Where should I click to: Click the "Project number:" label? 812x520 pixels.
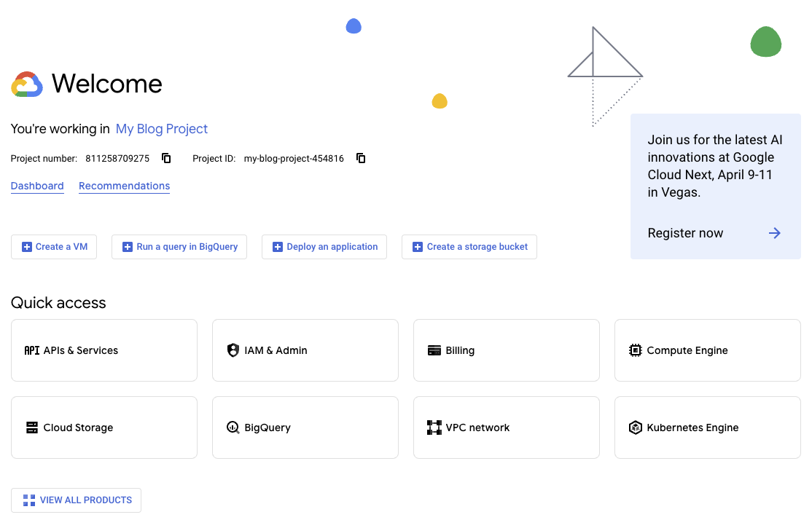click(44, 159)
